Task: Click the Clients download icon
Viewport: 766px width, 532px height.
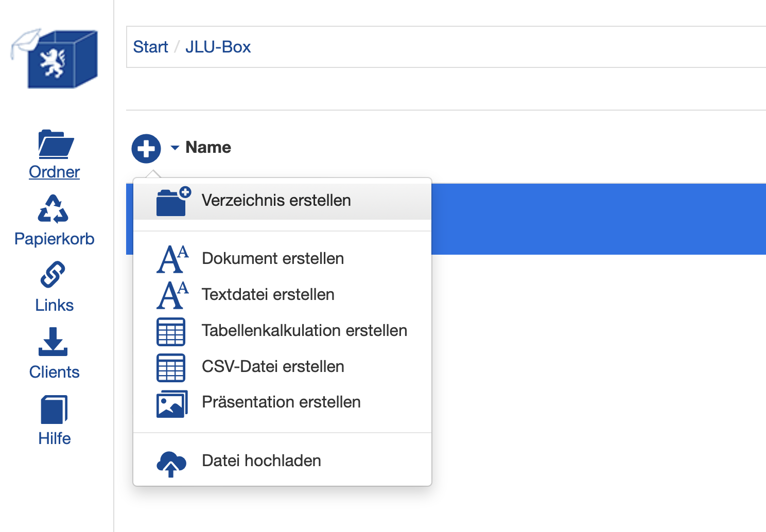Action: click(x=53, y=342)
